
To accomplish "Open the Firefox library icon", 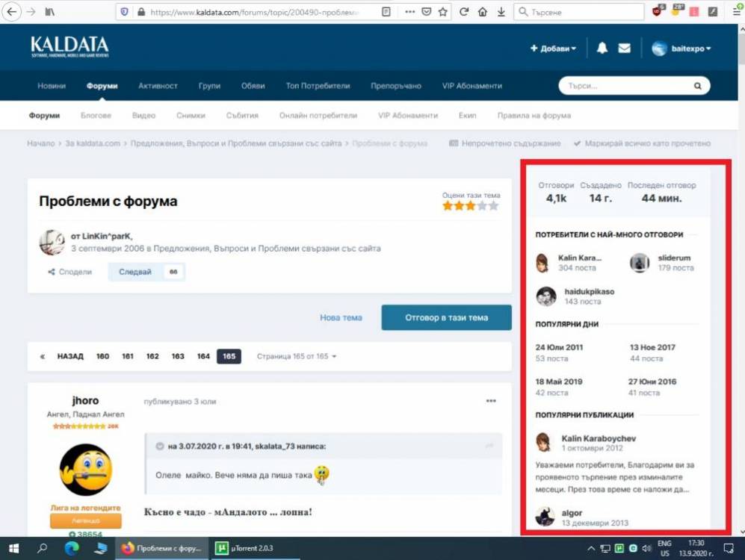I will click(49, 12).
